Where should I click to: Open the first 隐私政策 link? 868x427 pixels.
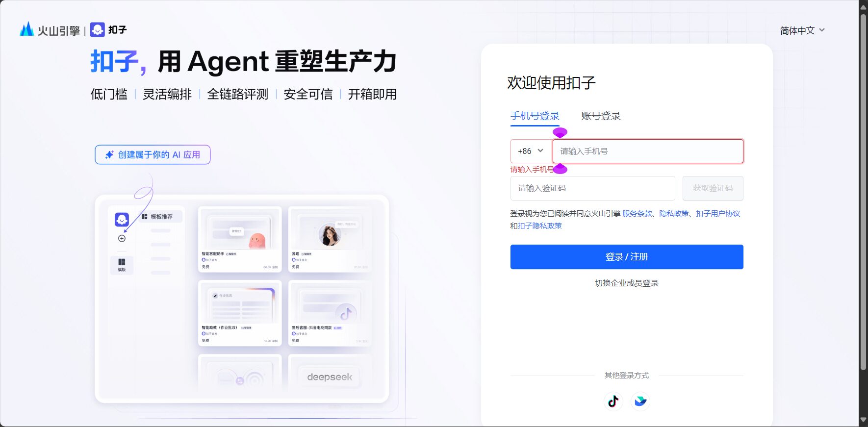[x=674, y=214]
